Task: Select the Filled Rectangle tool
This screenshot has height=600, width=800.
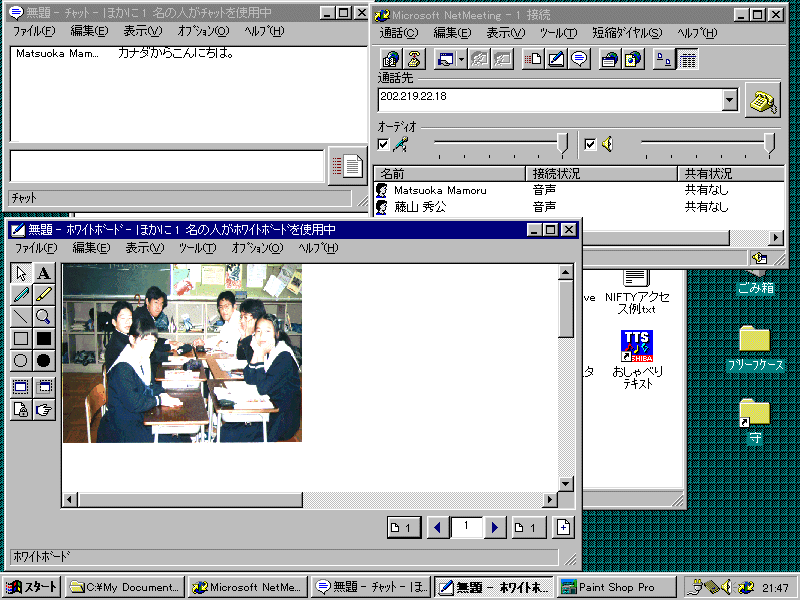Action: pyautogui.click(x=44, y=338)
